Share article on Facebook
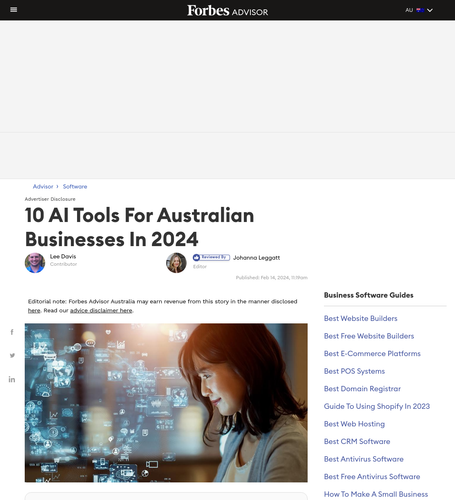Viewport: 455px width, 500px height. (12, 332)
